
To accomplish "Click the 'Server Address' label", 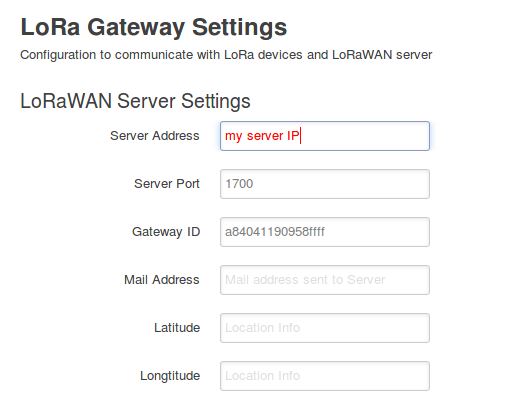I will [155, 136].
